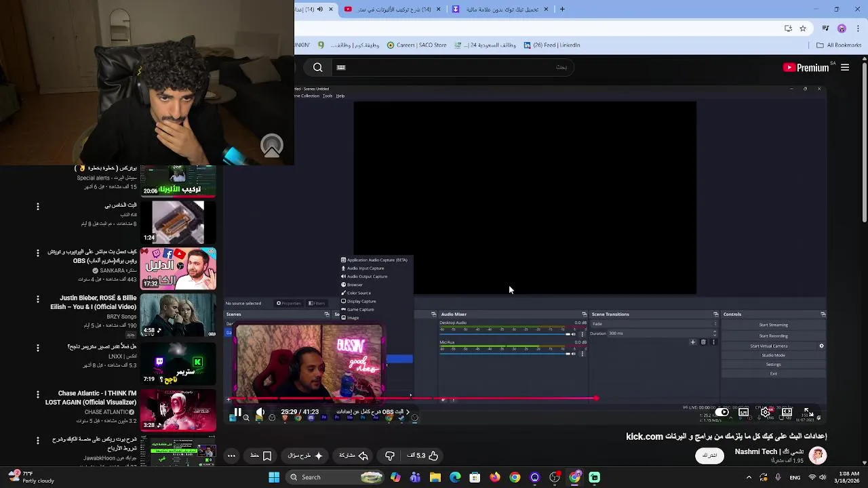868x488 pixels.
Task: Open the Windows Start menu
Action: coord(274,477)
